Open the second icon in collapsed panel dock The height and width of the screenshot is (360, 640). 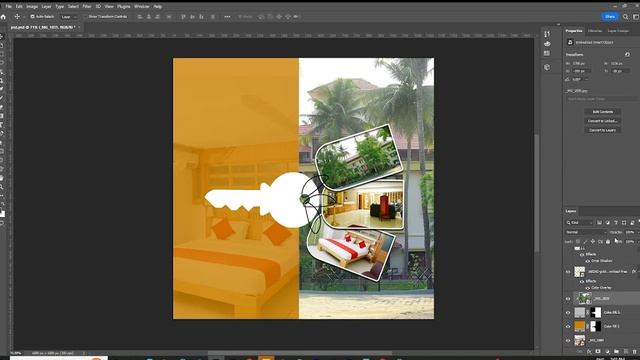547,44
